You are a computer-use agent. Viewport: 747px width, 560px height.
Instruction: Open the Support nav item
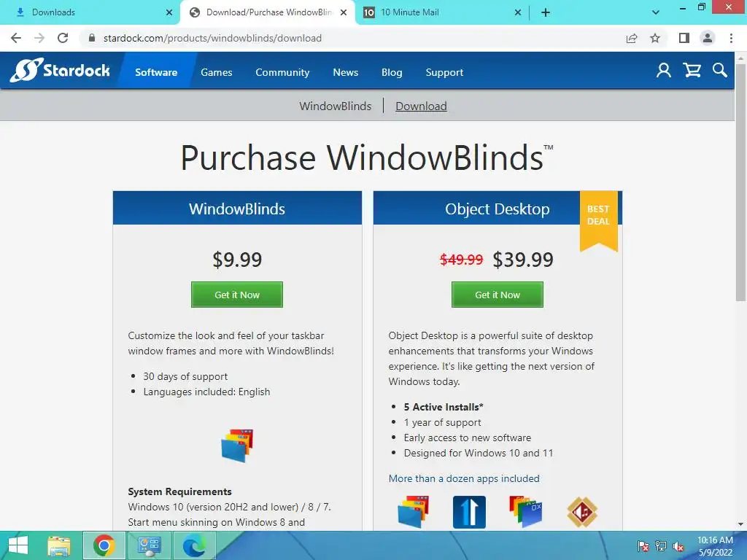point(444,72)
